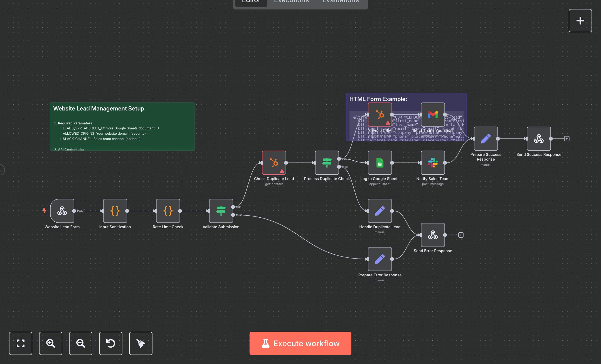Screen dimensions: 601x364
Task: Select the Log to Google Sheets node
Action: pyautogui.click(x=380, y=163)
